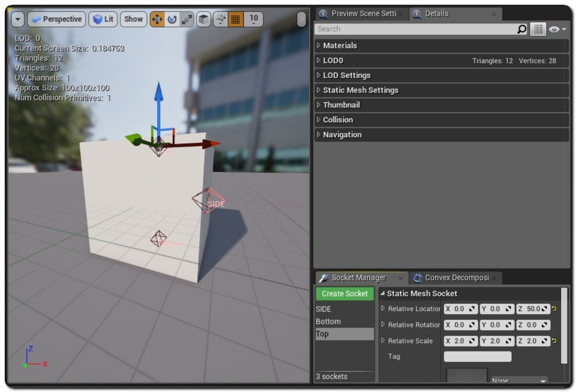This screenshot has height=392, width=576.
Task: Select the Bottom socket in list
Action: click(x=345, y=321)
